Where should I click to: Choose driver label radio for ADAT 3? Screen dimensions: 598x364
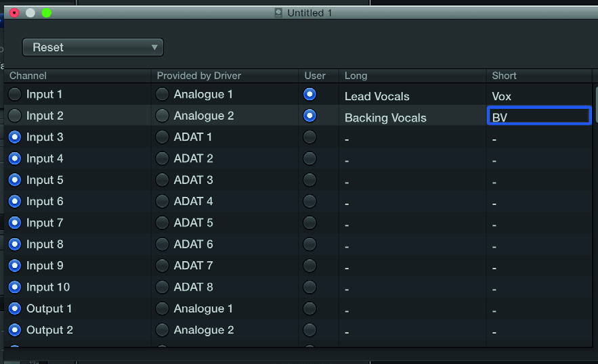click(x=162, y=179)
